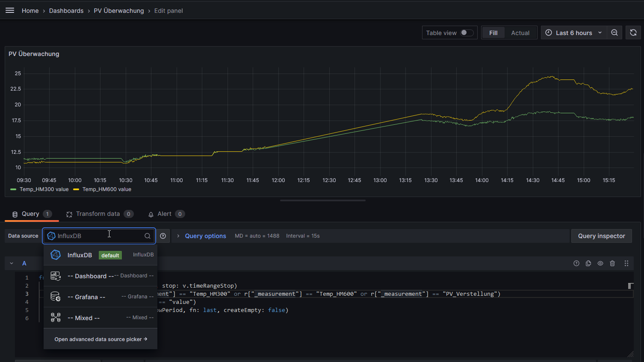The width and height of the screenshot is (644, 362).
Task: Show help for query A
Action: (x=576, y=263)
